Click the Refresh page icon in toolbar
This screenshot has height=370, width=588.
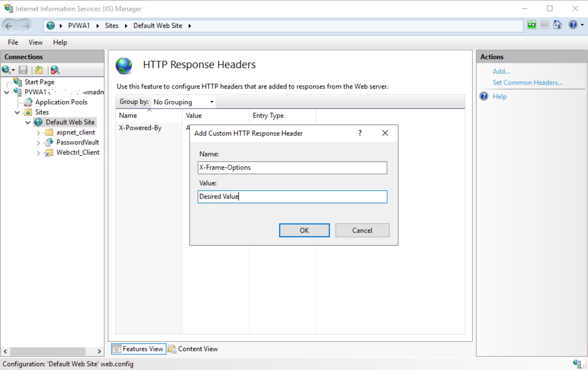[532, 25]
